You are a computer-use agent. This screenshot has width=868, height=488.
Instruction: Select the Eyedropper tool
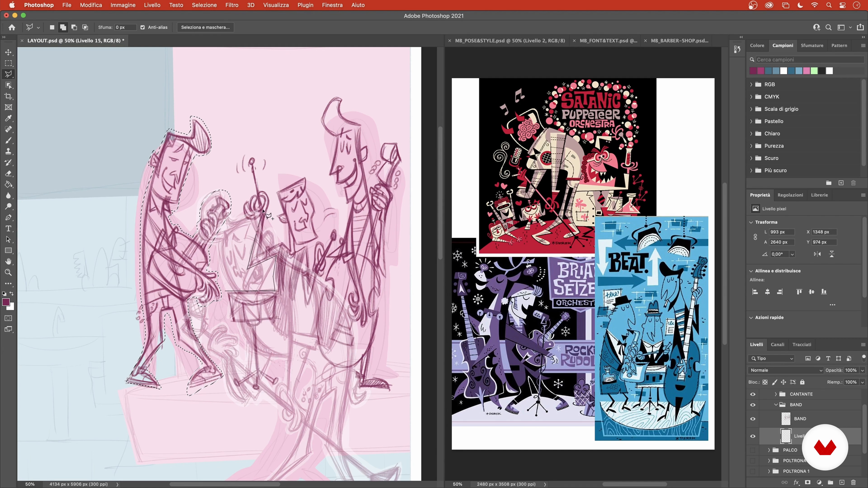coord(8,118)
